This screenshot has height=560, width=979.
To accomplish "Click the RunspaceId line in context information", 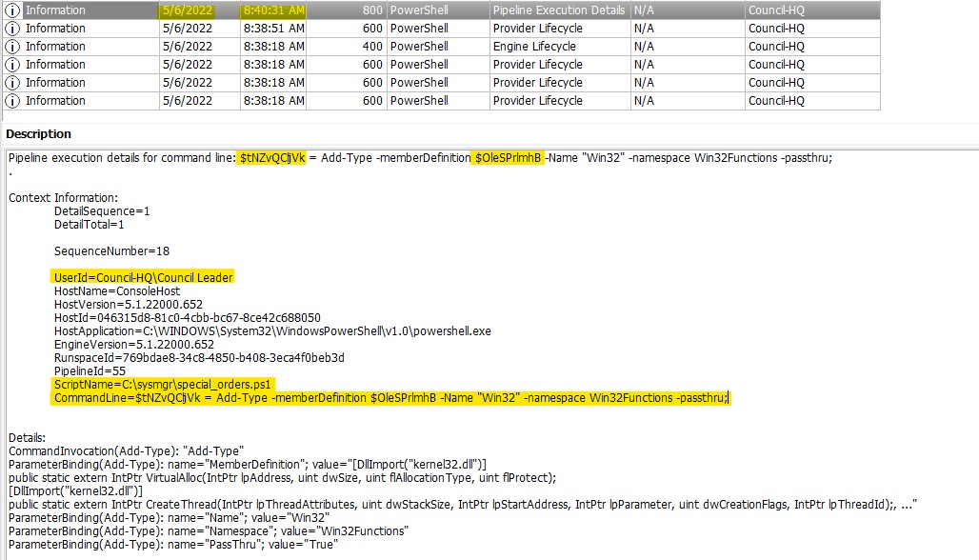I will (x=198, y=357).
